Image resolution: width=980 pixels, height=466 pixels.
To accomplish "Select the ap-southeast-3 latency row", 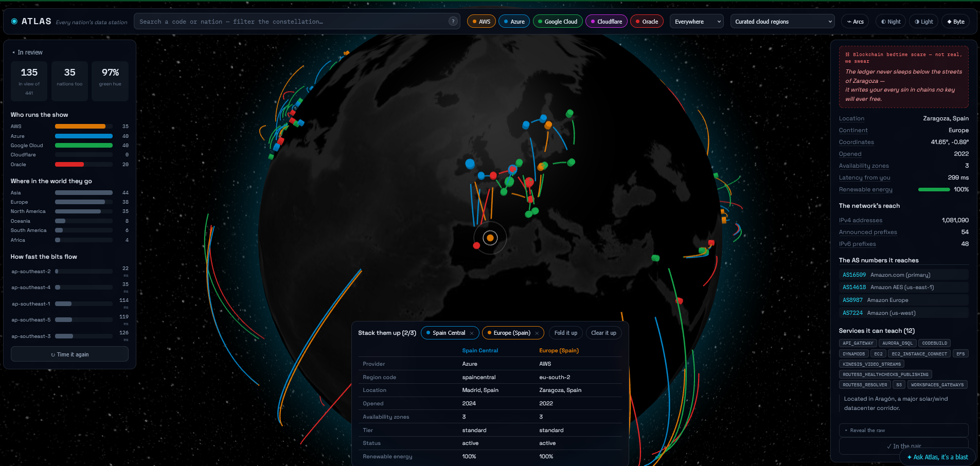I will click(x=69, y=336).
